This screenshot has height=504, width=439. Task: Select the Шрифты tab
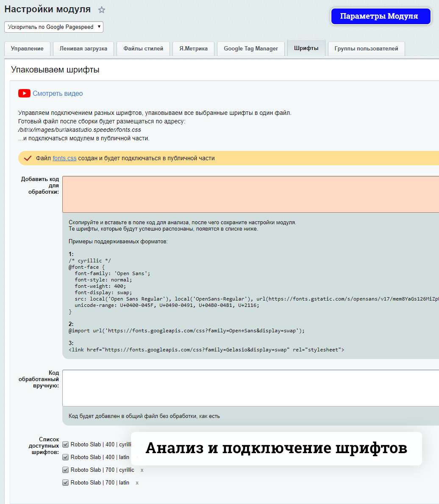click(306, 48)
